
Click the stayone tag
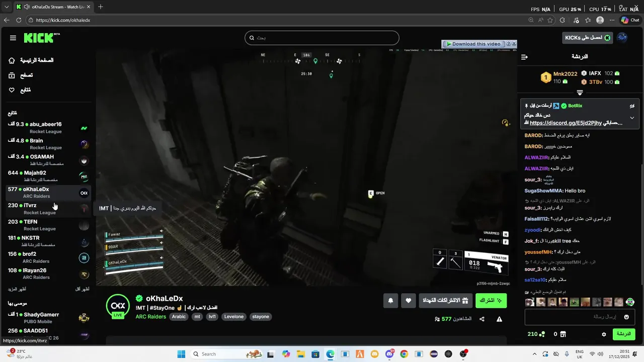tap(261, 317)
